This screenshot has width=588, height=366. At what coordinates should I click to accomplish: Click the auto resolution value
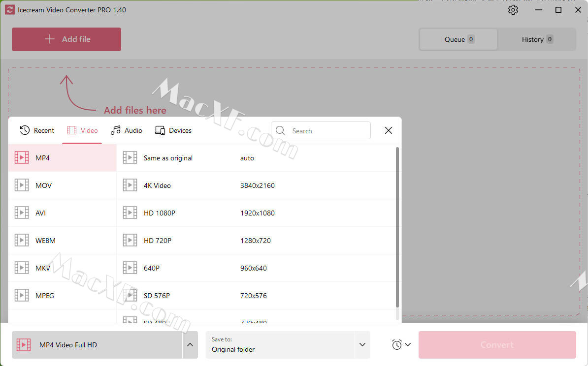coord(247,158)
